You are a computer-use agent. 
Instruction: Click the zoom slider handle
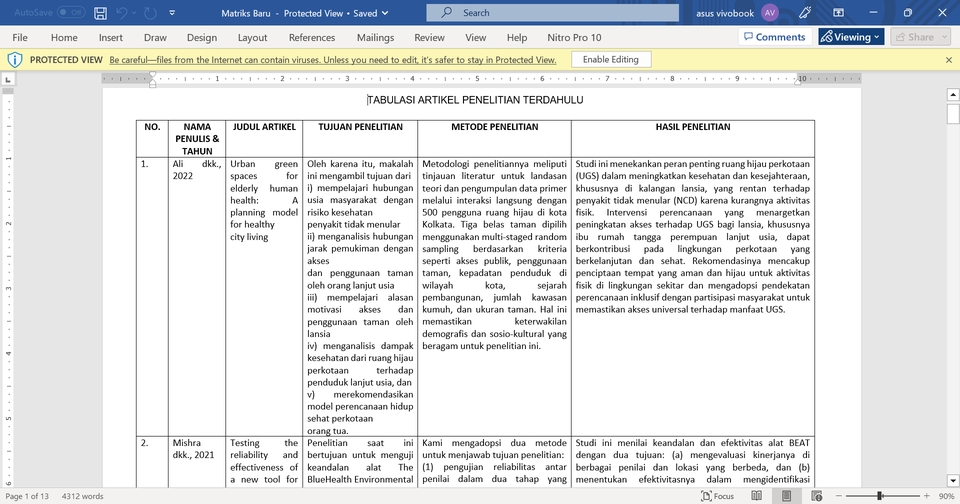coord(879,496)
